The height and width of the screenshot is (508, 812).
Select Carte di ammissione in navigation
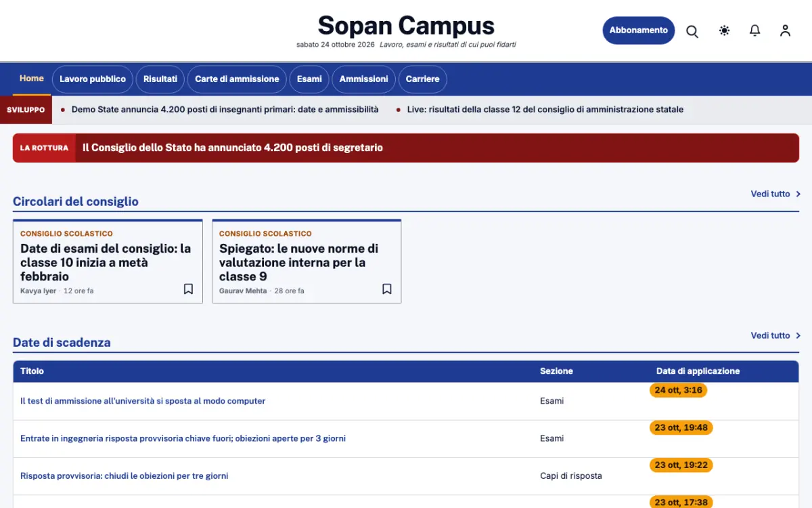[x=237, y=79]
